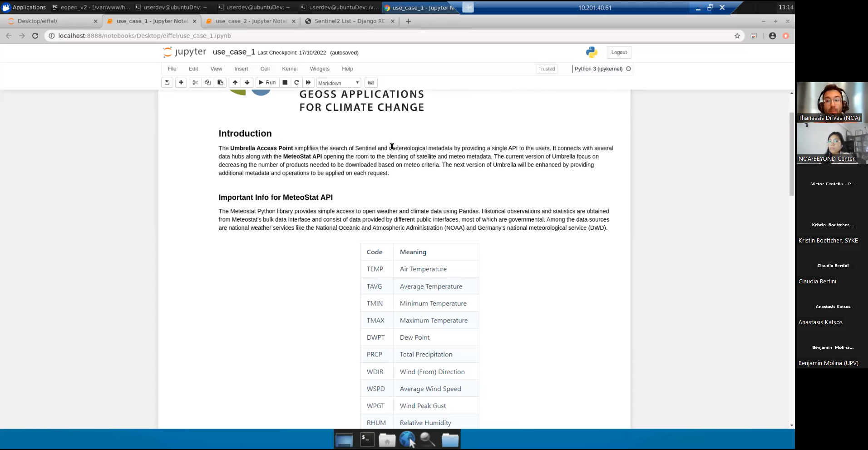Open the command palette keyboard icon
This screenshot has width=868, height=450.
point(371,83)
